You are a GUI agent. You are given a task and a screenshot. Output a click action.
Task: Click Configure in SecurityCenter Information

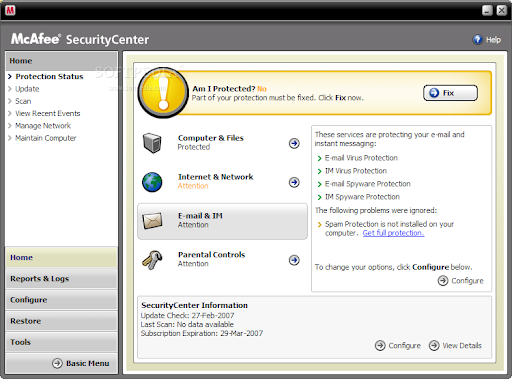coord(398,346)
